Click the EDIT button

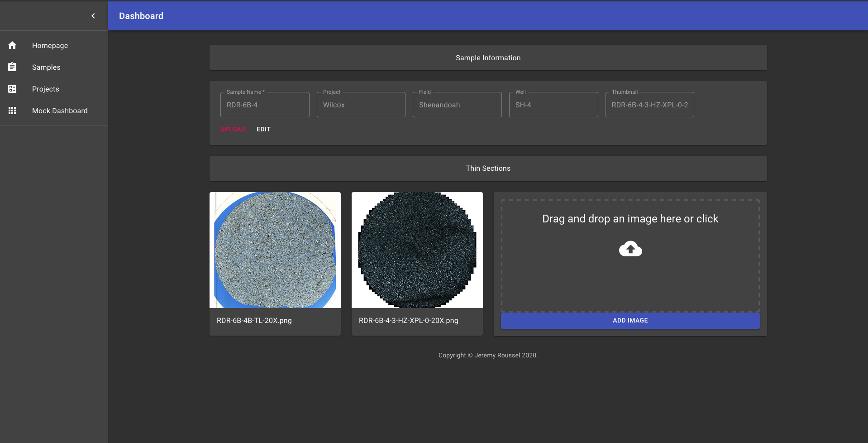(263, 129)
